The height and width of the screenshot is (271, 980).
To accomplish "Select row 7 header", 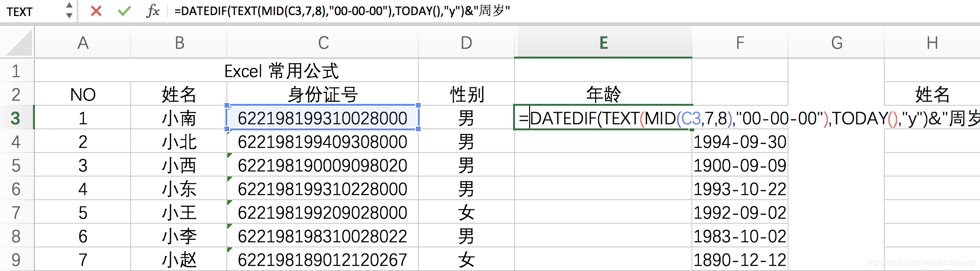I will click(17, 212).
